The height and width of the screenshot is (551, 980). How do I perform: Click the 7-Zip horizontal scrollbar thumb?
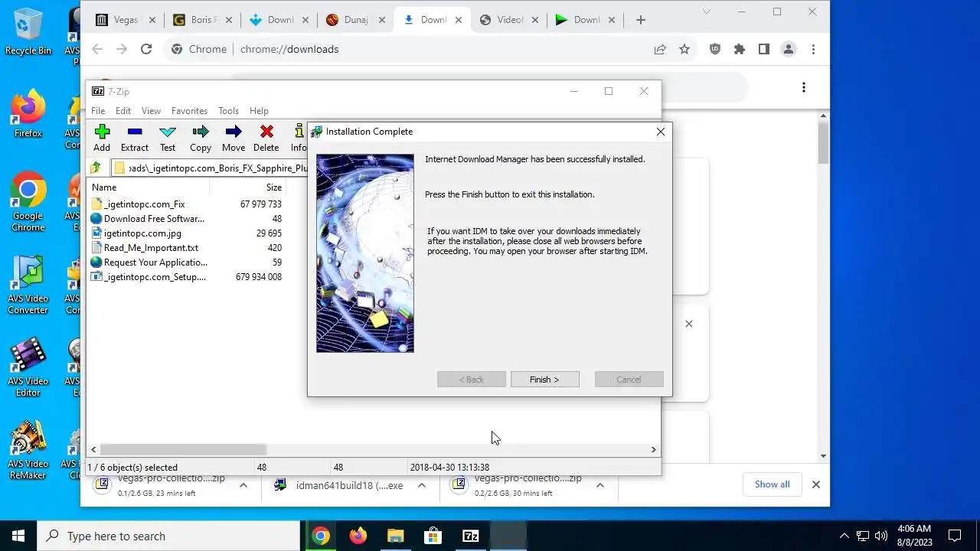[x=183, y=450]
